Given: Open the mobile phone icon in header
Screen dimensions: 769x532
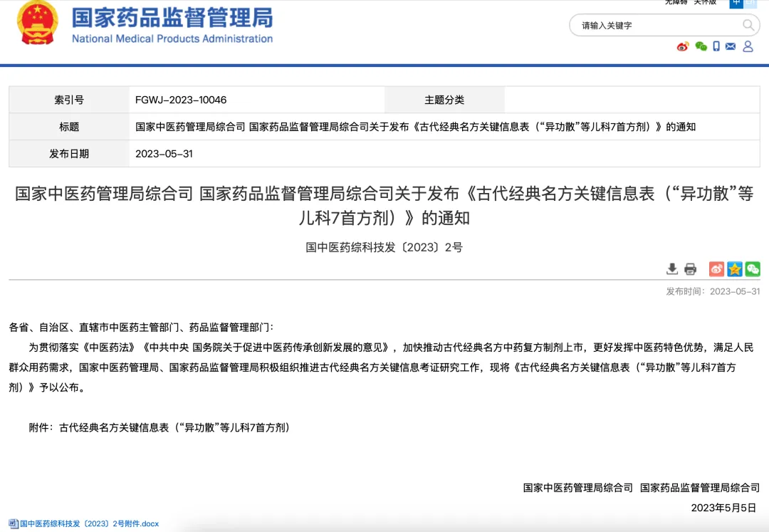Looking at the screenshot, I should [x=716, y=46].
